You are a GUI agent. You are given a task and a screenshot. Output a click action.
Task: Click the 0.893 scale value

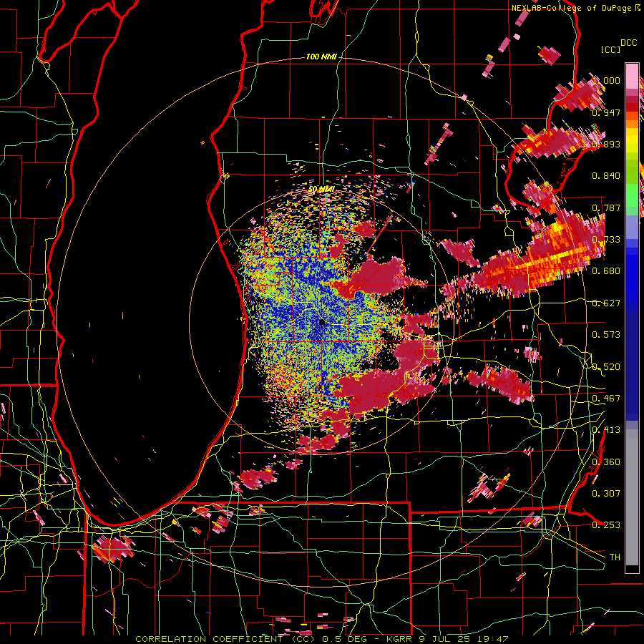(x=606, y=144)
